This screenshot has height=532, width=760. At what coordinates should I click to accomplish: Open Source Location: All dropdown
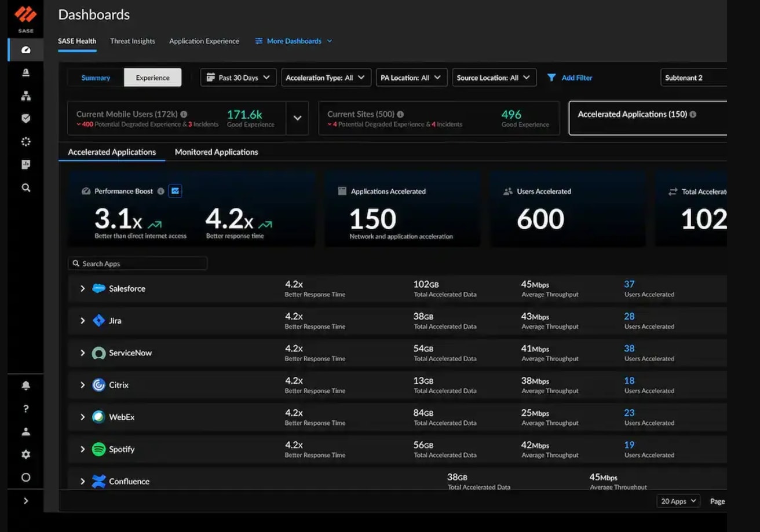(494, 78)
